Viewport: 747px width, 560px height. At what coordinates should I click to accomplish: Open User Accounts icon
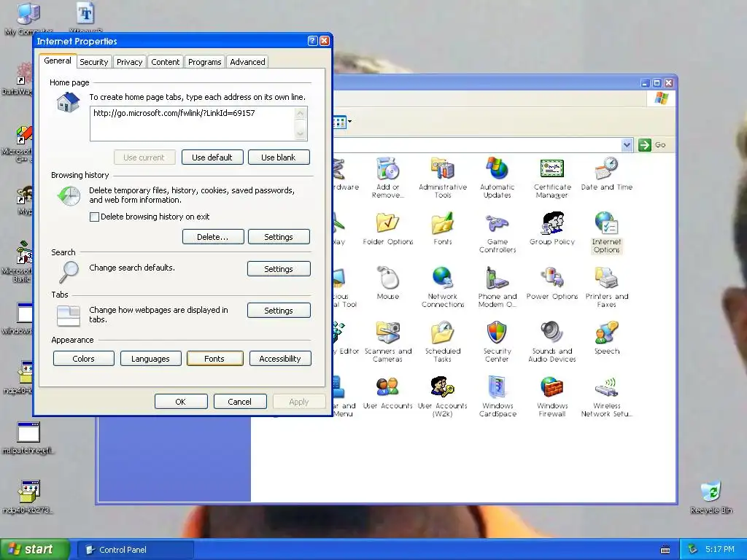pyautogui.click(x=387, y=393)
